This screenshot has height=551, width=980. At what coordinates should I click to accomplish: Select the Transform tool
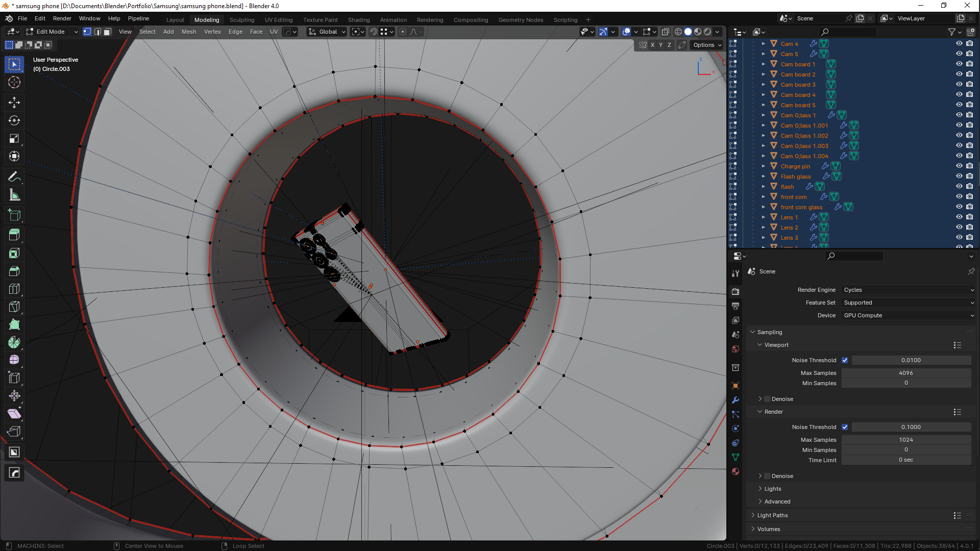[14, 156]
